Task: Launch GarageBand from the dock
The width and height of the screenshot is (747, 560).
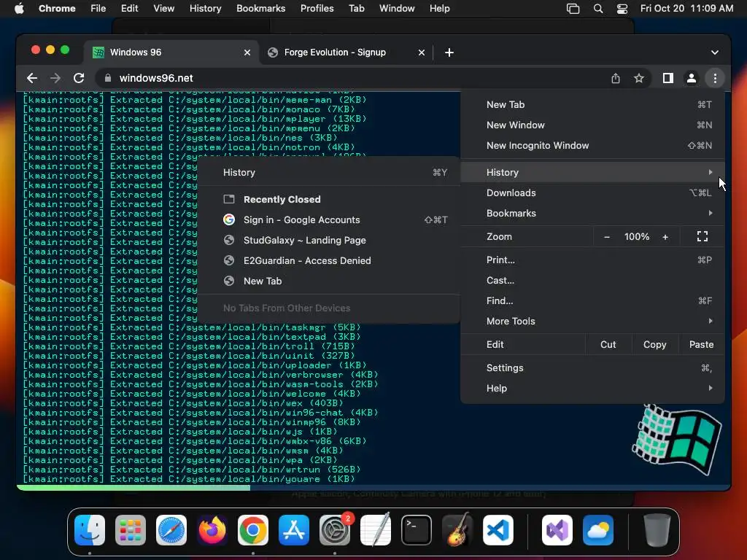Action: tap(457, 530)
